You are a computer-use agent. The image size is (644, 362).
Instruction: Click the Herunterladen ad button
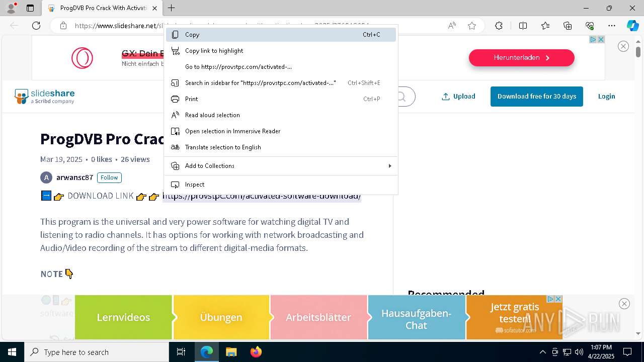(x=521, y=58)
